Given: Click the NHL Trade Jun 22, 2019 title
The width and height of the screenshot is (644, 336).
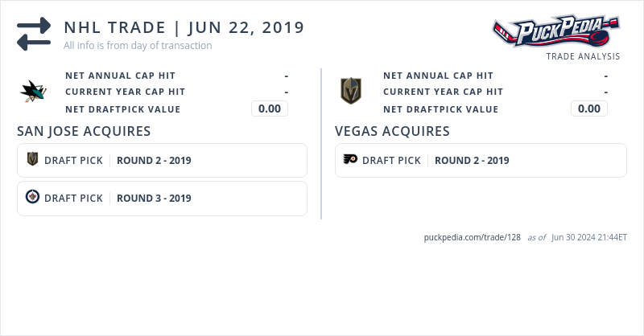Looking at the screenshot, I should (184, 27).
